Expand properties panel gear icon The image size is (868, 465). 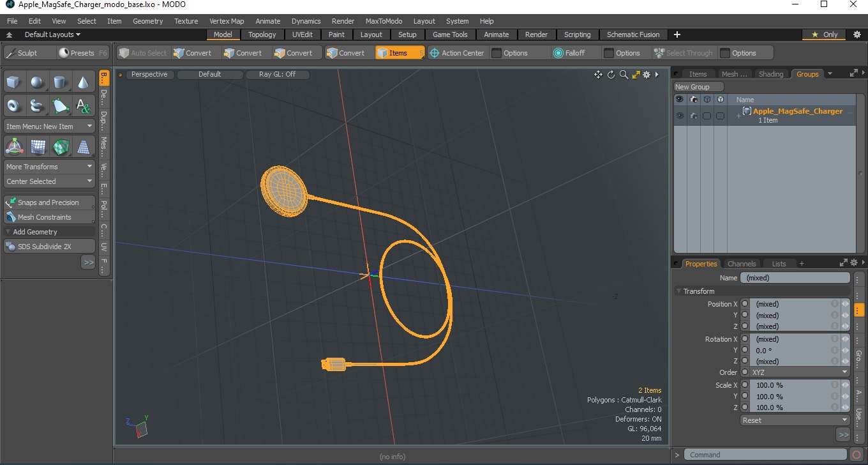[853, 263]
